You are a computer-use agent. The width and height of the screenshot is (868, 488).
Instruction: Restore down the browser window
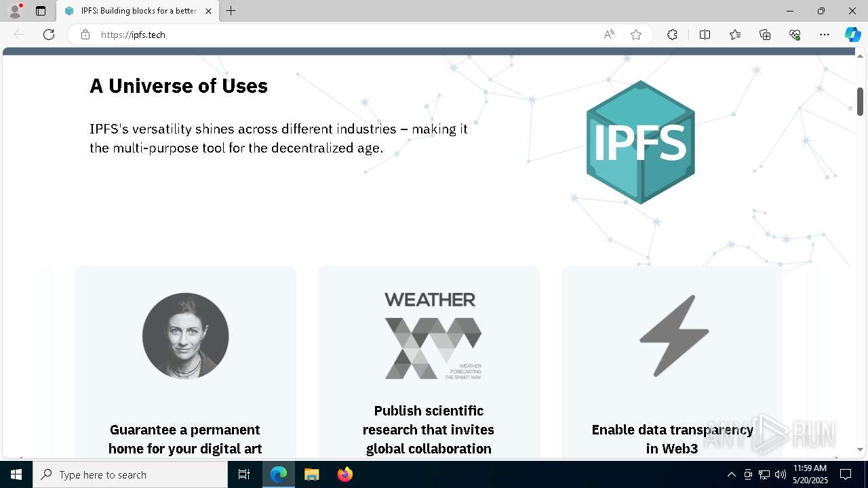click(x=821, y=11)
